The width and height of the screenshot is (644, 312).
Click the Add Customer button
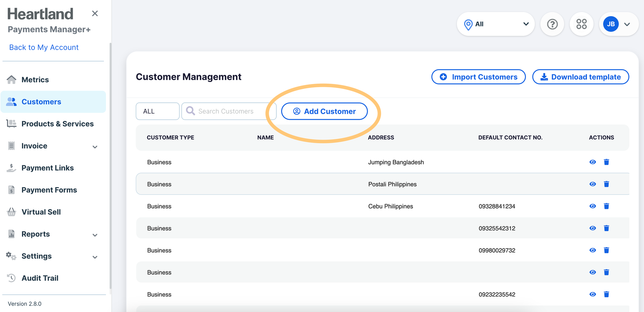pyautogui.click(x=324, y=111)
